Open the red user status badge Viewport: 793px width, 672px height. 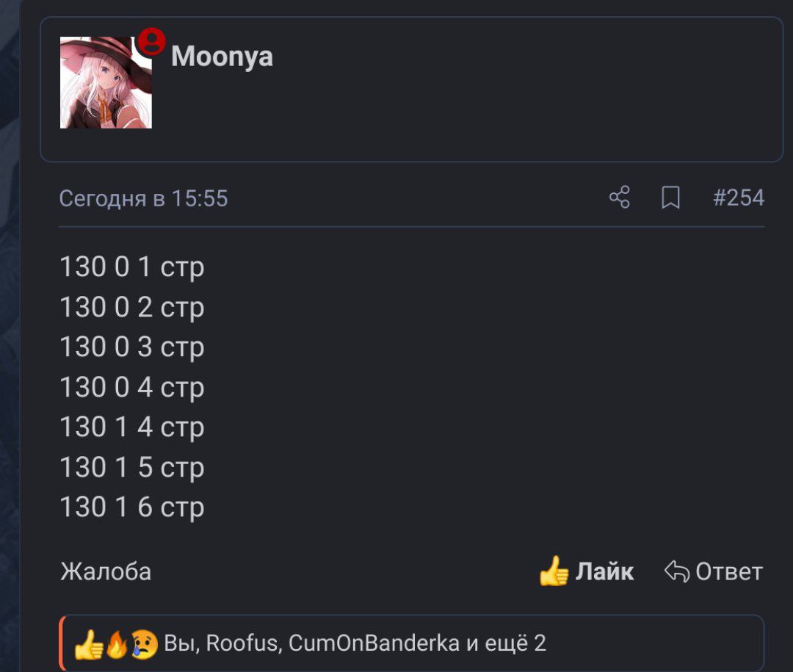tap(152, 41)
